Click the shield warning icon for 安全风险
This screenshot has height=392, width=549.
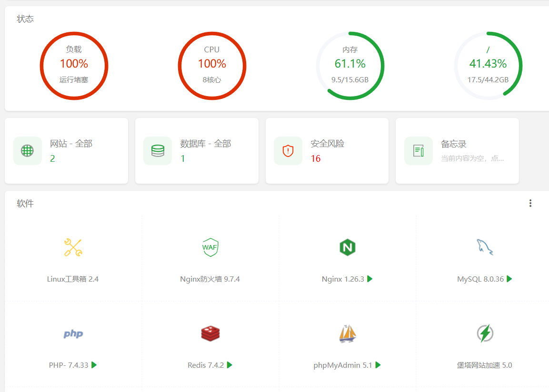pyautogui.click(x=288, y=151)
